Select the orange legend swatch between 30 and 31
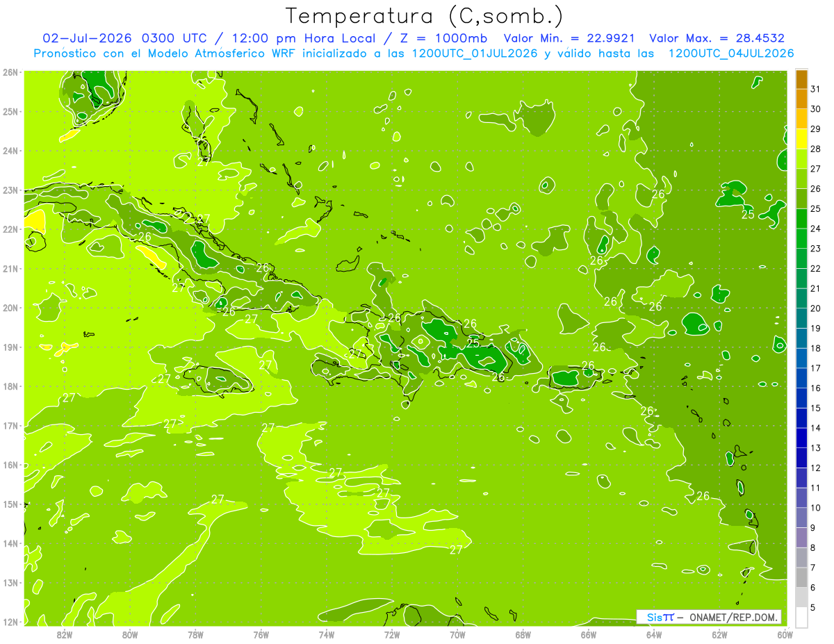This screenshot has width=834, height=644. tap(801, 99)
